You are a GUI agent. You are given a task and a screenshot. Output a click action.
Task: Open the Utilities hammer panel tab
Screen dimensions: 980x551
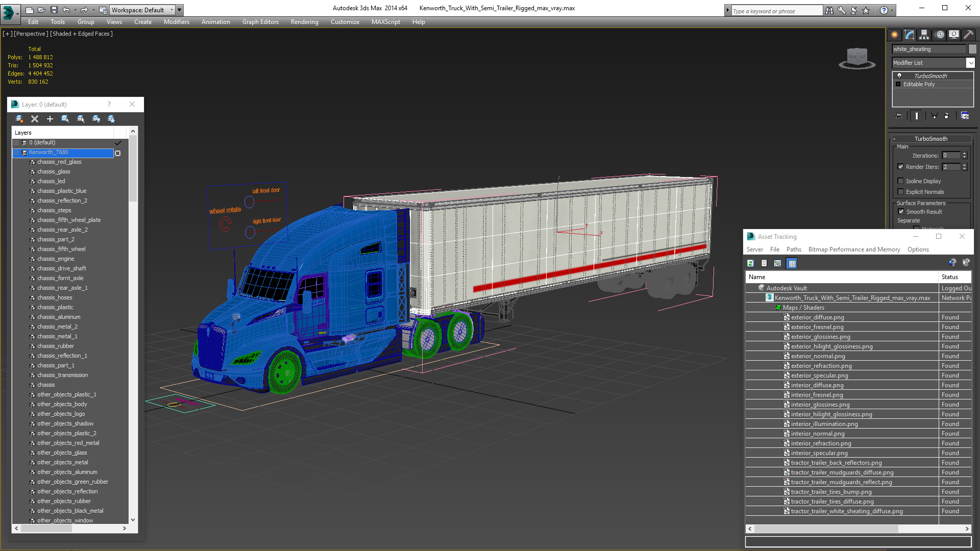click(x=968, y=35)
